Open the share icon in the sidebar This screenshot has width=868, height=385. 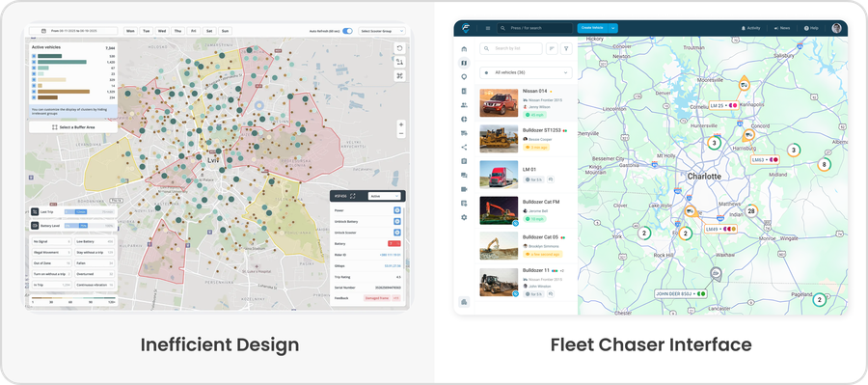464,148
